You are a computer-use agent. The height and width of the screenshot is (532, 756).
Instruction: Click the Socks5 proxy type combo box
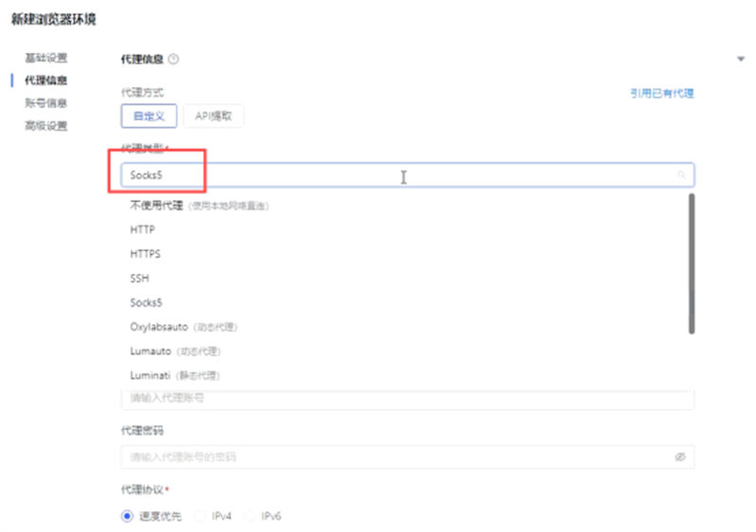407,175
